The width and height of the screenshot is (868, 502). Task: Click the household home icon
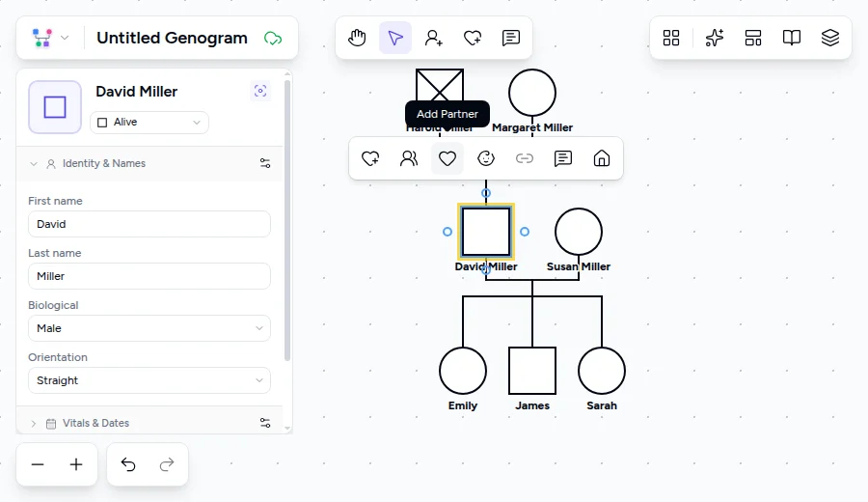601,158
